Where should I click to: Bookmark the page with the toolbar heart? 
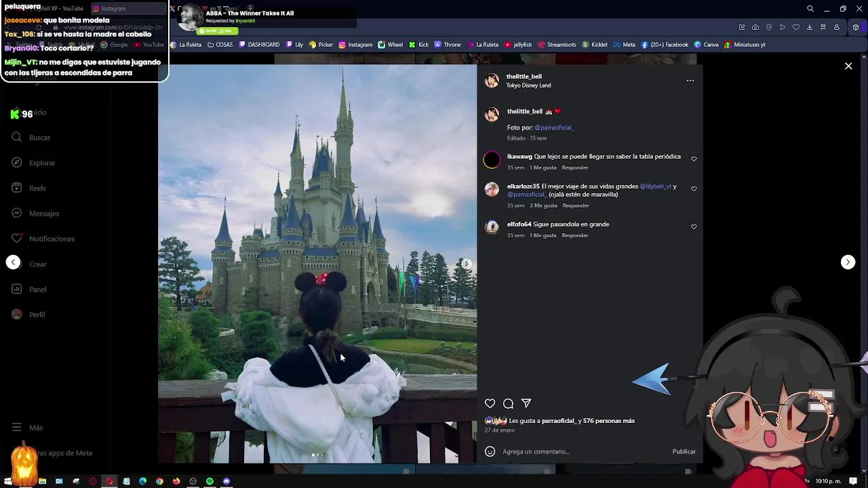click(796, 27)
